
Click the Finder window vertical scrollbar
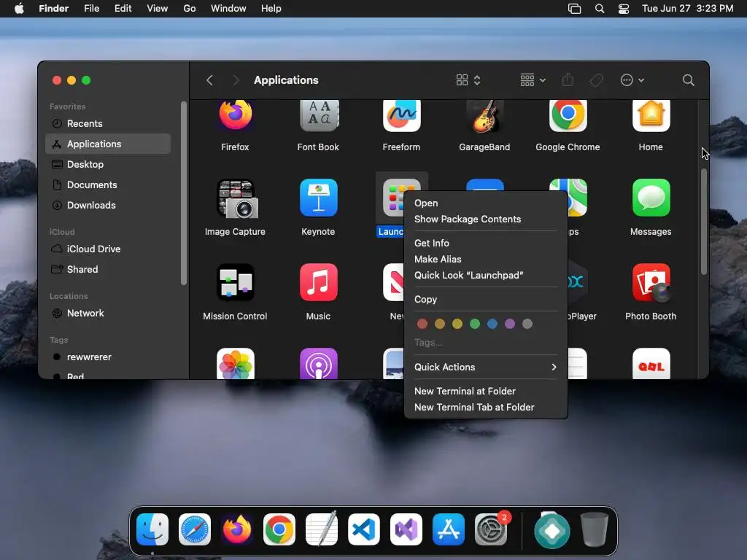point(704,222)
